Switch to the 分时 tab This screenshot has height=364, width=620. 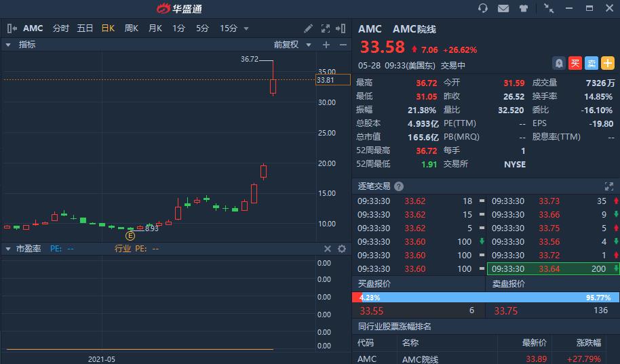point(61,28)
